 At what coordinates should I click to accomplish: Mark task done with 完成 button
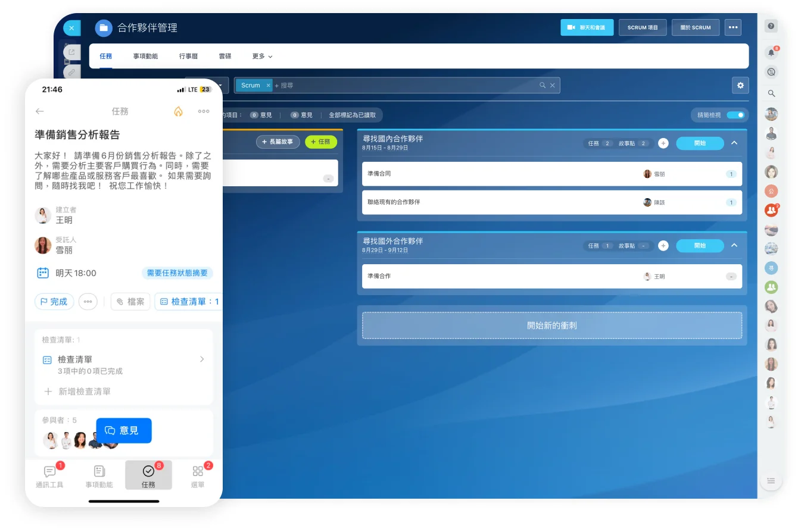[x=54, y=302]
